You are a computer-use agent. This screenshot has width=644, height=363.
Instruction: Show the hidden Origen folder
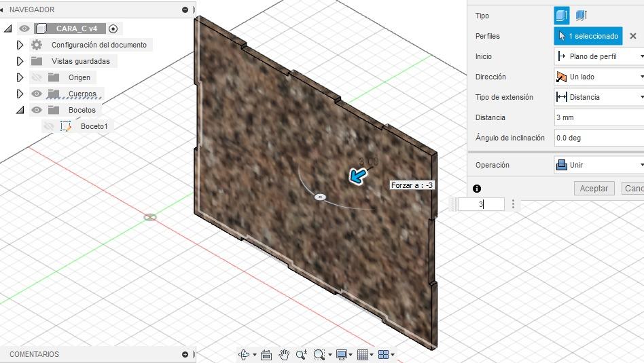pos(37,77)
